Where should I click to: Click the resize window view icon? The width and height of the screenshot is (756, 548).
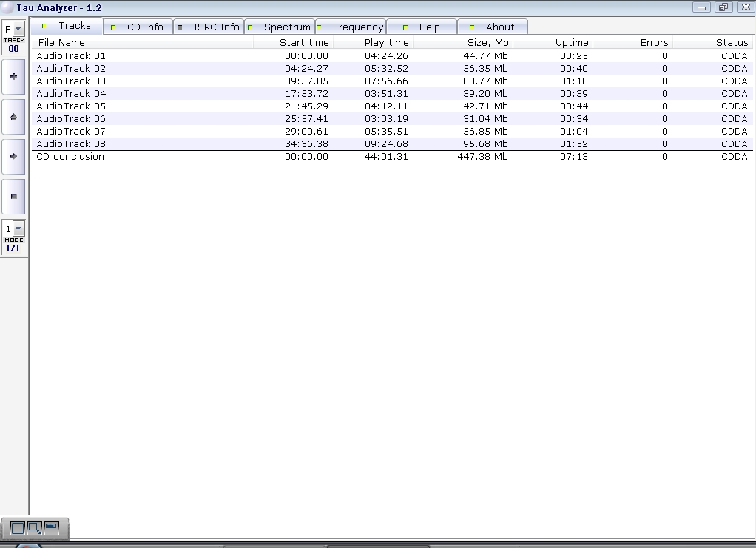[x=34, y=528]
